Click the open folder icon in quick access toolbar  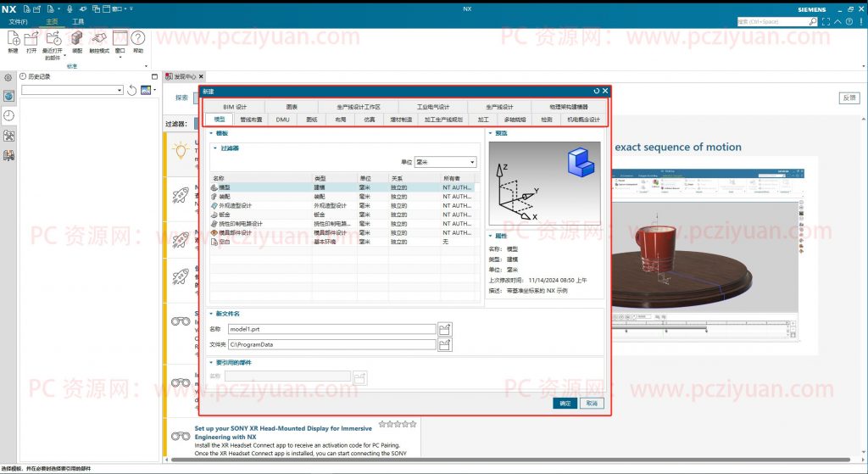37,8
